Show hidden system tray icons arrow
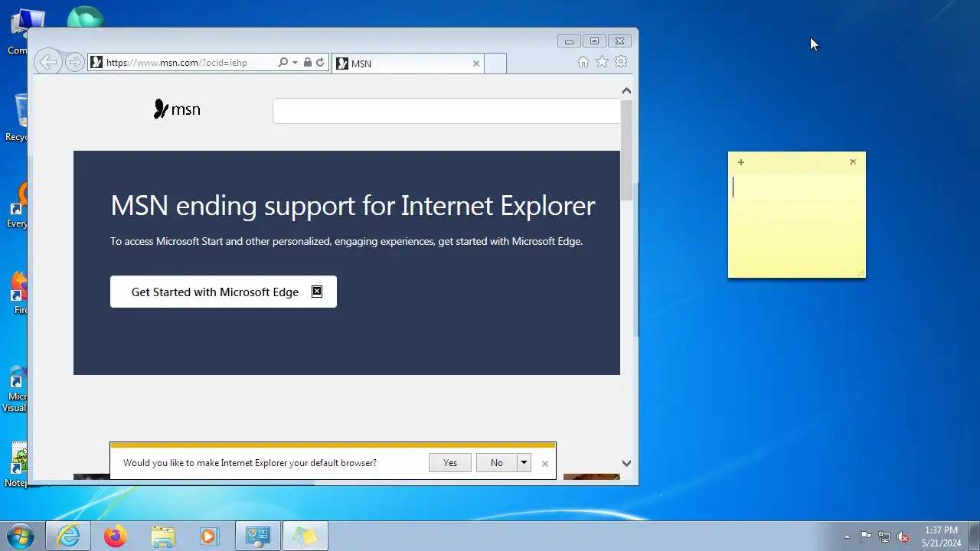 (x=847, y=536)
